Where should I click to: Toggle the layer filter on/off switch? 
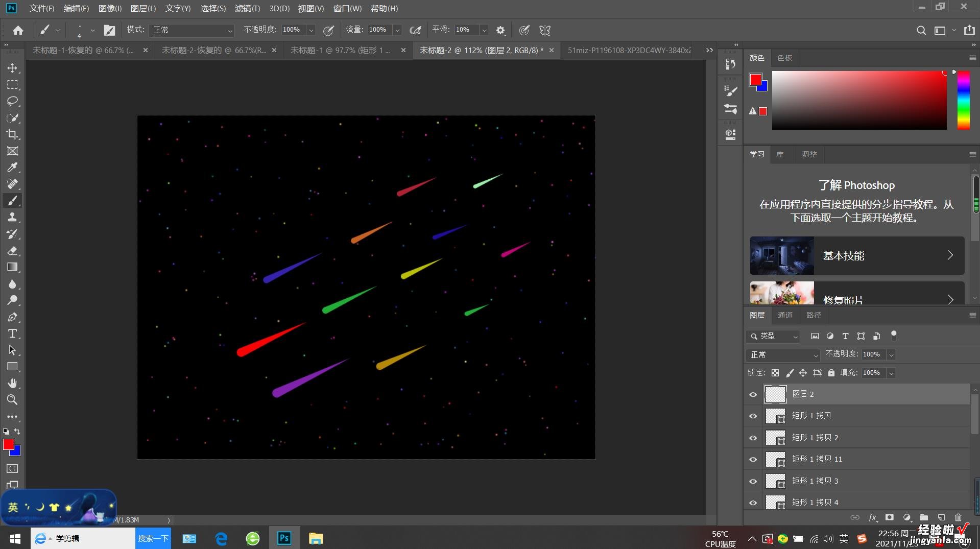pos(894,336)
